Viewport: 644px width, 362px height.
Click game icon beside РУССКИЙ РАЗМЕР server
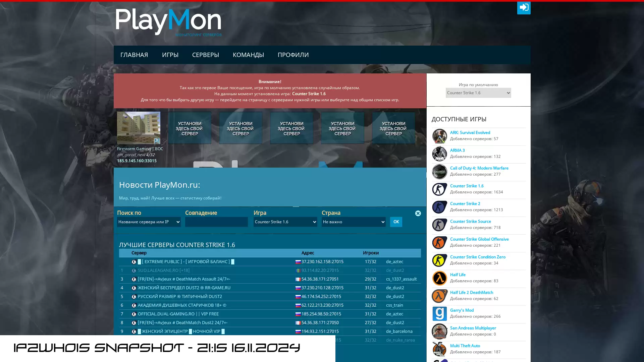pos(134,297)
